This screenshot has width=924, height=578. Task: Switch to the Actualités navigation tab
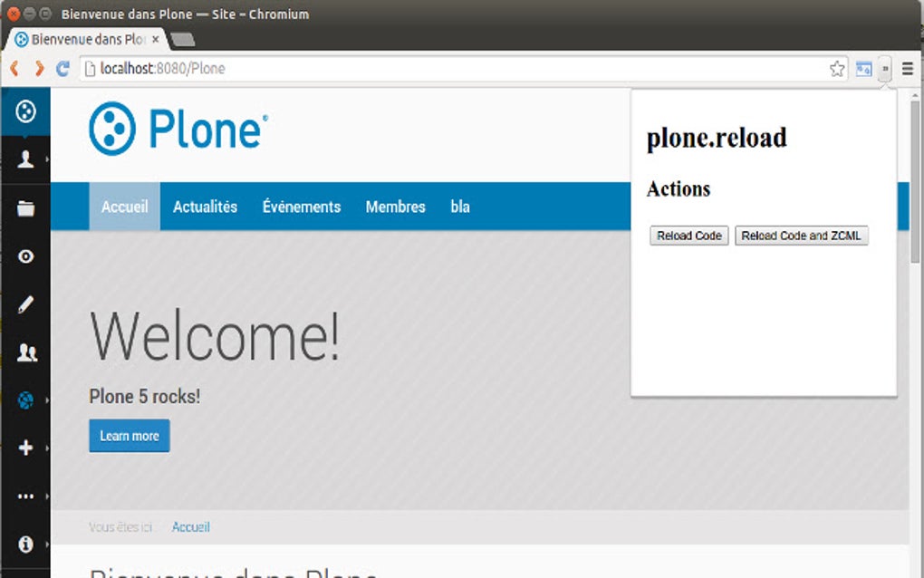click(205, 207)
